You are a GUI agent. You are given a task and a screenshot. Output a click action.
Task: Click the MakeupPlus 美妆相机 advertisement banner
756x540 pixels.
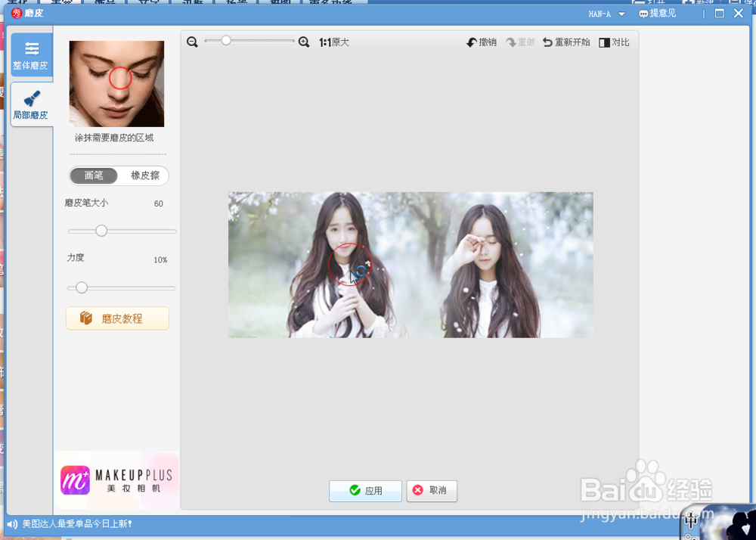coord(116,479)
